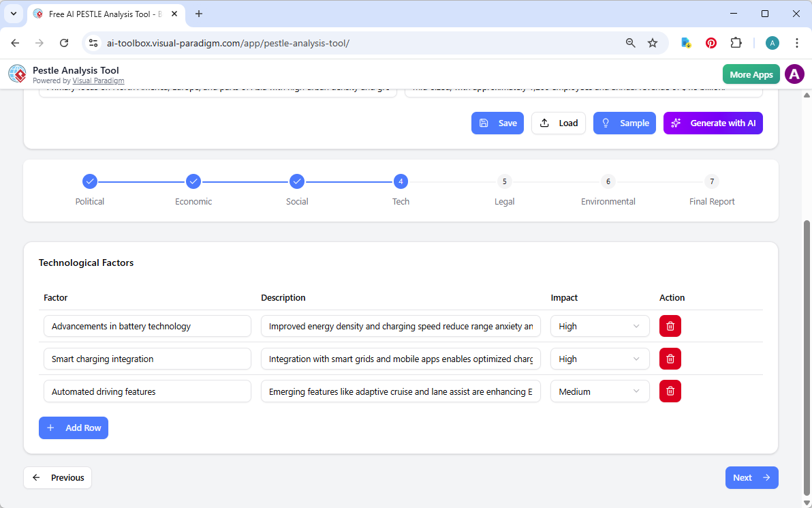Remove the Smart charging integration row

point(670,359)
